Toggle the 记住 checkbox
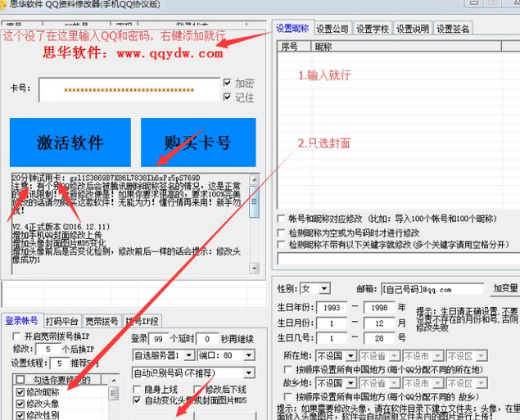This screenshot has height=420, width=520. pos(227,97)
